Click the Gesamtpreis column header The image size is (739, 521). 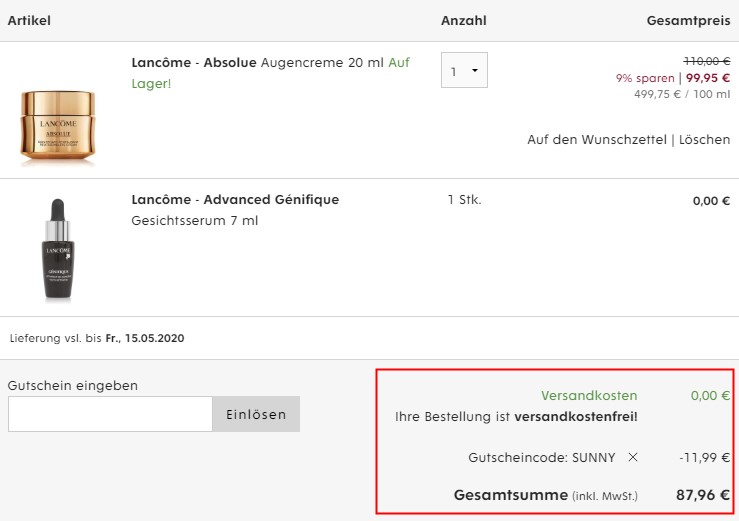[689, 21]
